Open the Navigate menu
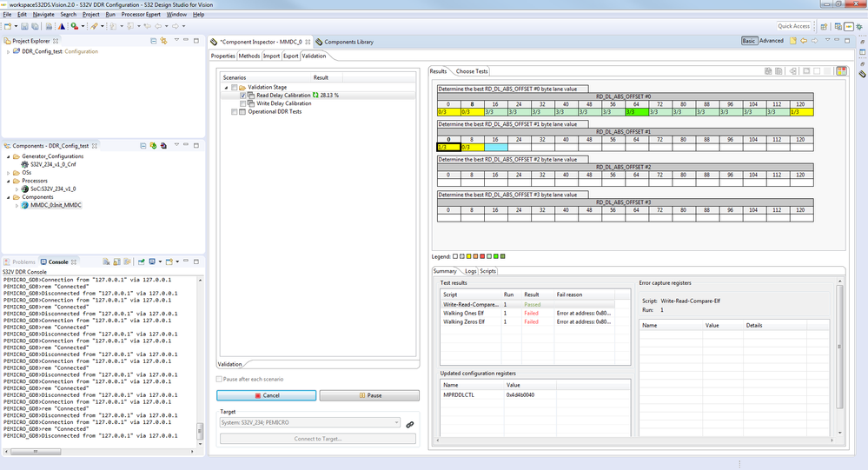 pyautogui.click(x=43, y=15)
